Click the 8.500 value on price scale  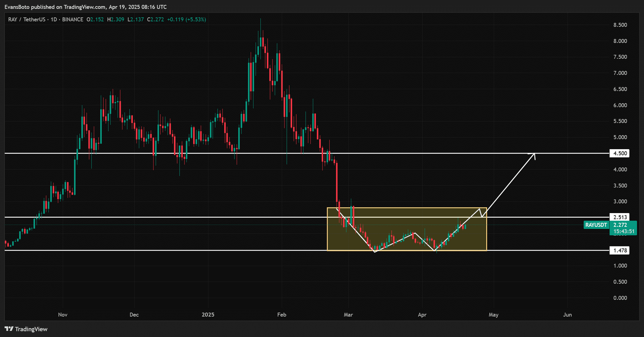[x=620, y=25]
